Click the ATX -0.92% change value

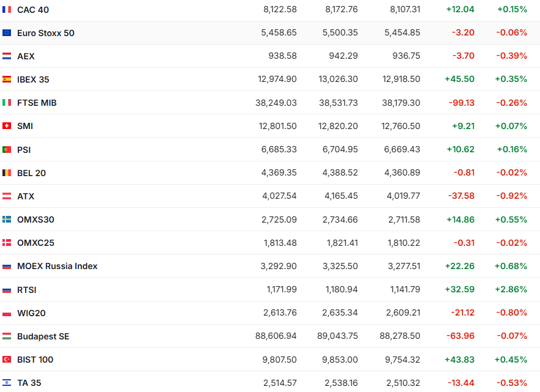pyautogui.click(x=512, y=196)
